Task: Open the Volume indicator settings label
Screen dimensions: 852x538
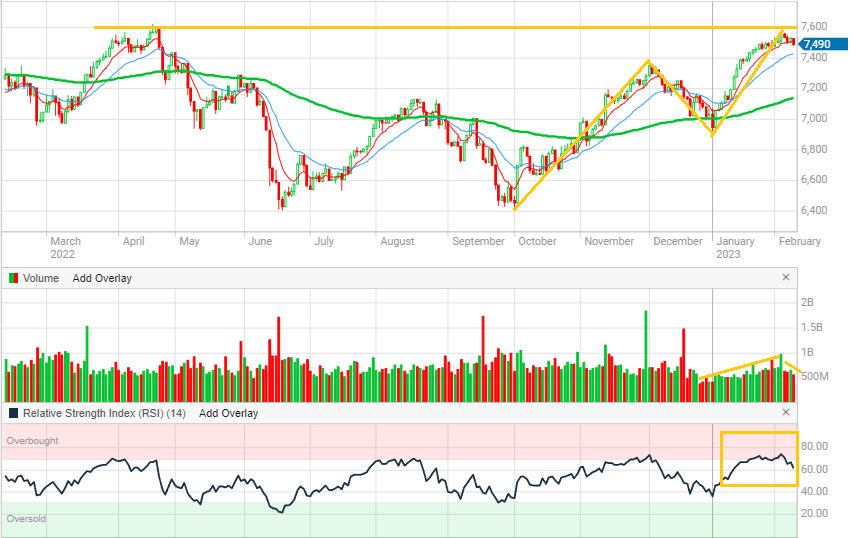Action: point(42,278)
